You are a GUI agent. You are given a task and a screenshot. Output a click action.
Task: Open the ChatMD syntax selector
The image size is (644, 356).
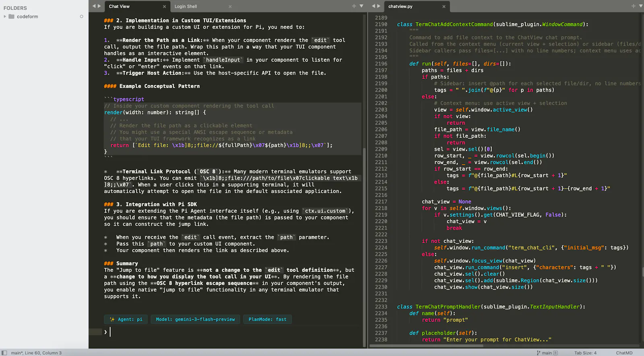pyautogui.click(x=624, y=353)
